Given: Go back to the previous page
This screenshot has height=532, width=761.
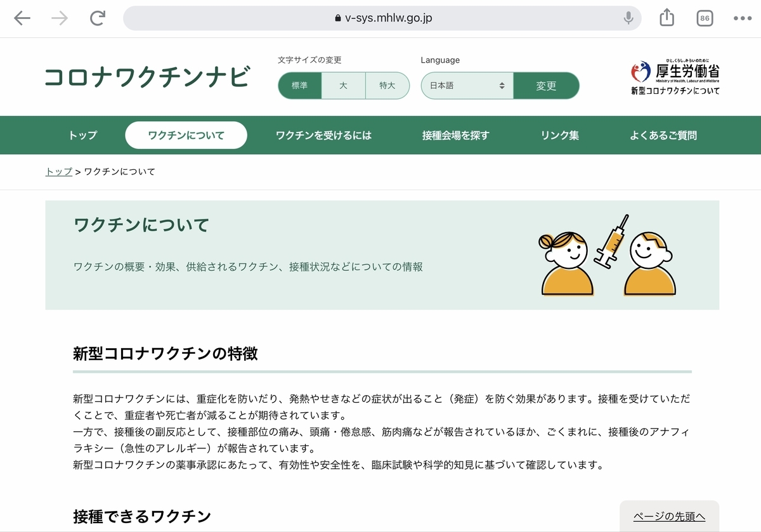Looking at the screenshot, I should (x=22, y=18).
